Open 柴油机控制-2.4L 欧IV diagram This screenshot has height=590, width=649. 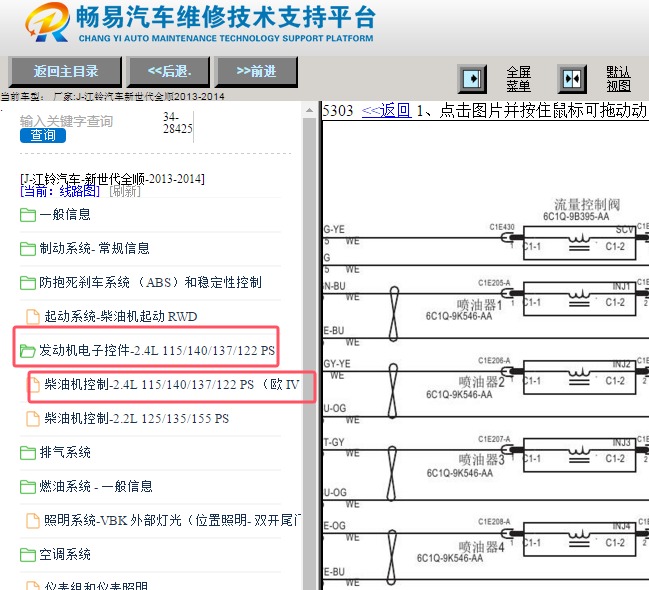point(171,384)
